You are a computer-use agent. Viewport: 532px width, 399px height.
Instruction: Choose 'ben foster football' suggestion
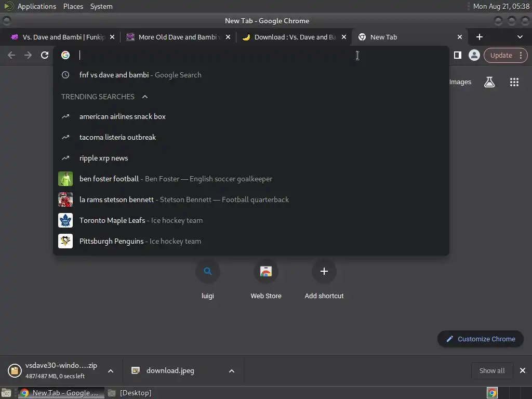(251, 179)
